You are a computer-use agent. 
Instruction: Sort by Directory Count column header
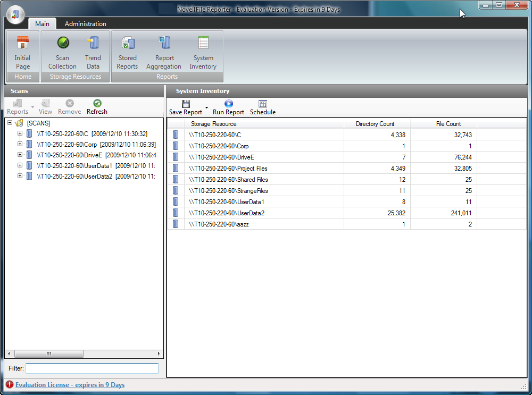(377, 124)
